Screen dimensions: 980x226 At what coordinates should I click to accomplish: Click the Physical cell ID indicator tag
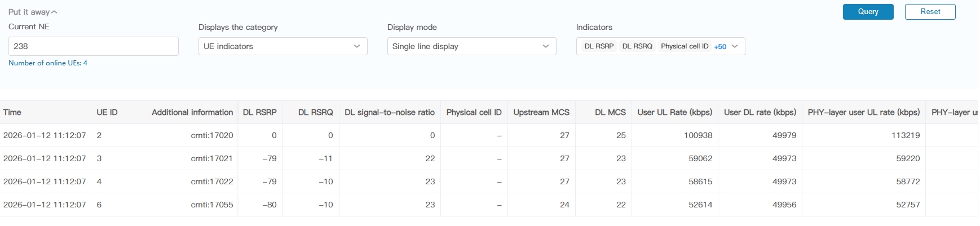[685, 46]
